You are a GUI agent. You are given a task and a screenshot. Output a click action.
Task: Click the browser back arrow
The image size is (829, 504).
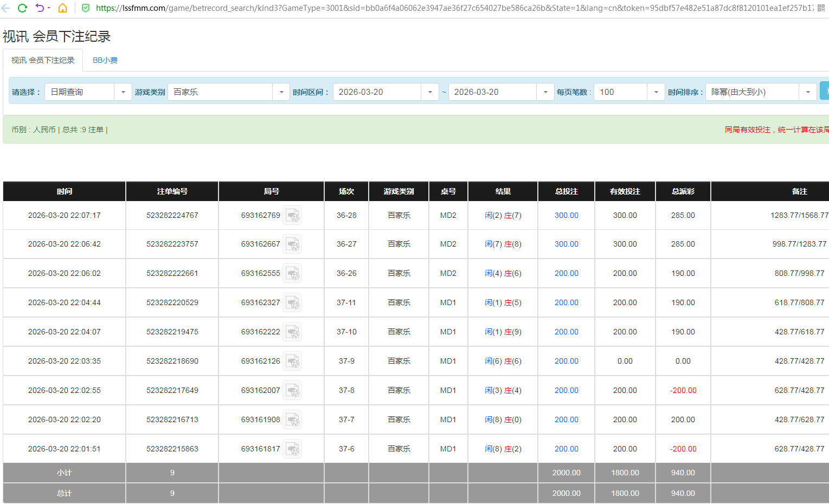coord(6,8)
